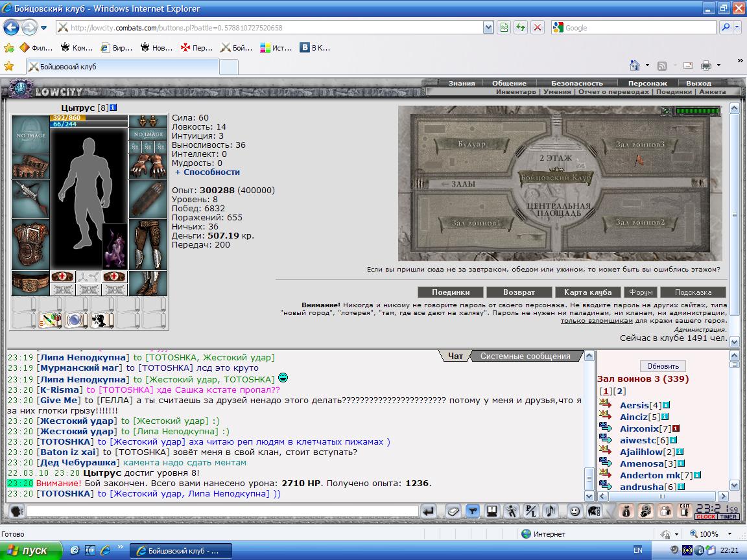The image size is (747, 560).
Task: Click the speaking head icon beside chat input
Action: pos(17,511)
